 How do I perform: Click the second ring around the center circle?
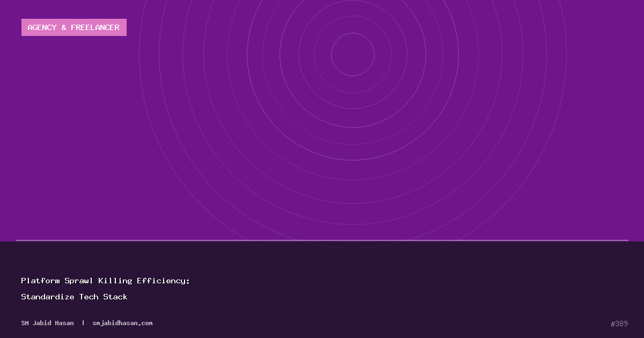pyautogui.click(x=353, y=16)
